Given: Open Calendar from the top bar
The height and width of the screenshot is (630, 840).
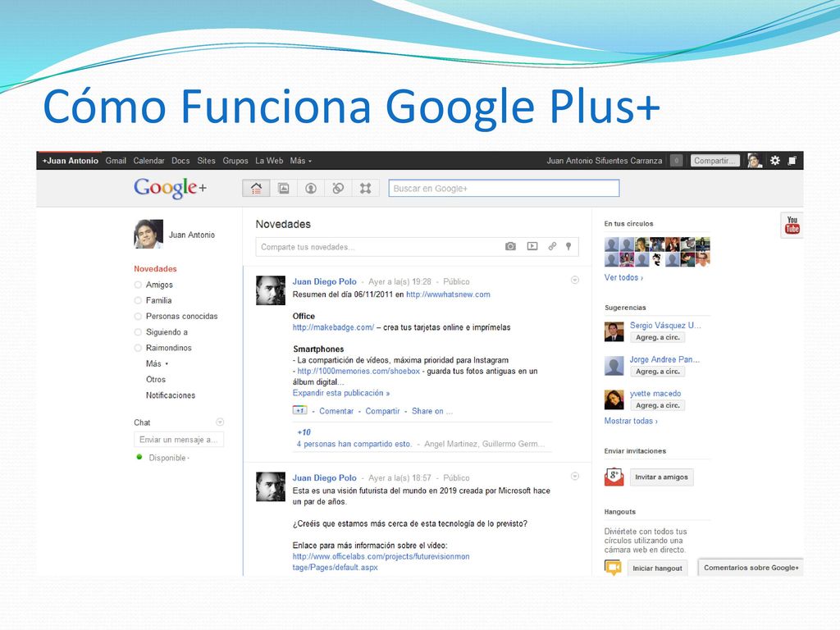Looking at the screenshot, I should click(x=149, y=160).
